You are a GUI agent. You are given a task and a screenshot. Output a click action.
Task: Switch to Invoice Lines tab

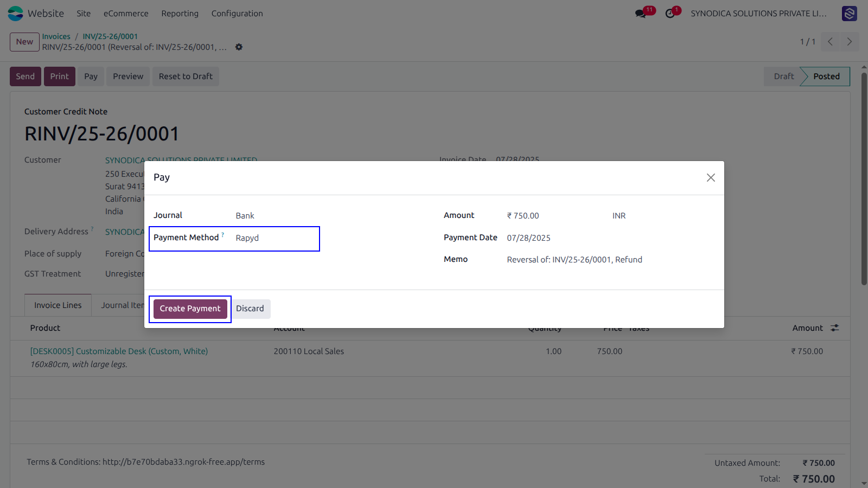pyautogui.click(x=58, y=305)
